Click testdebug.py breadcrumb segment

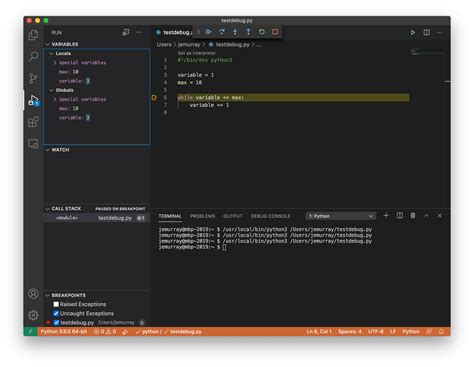(x=232, y=44)
